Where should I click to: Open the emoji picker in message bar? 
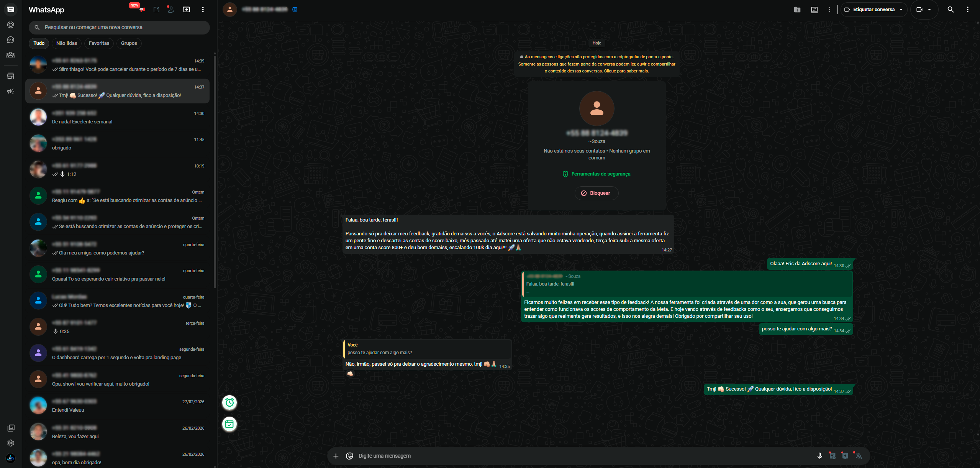(349, 456)
